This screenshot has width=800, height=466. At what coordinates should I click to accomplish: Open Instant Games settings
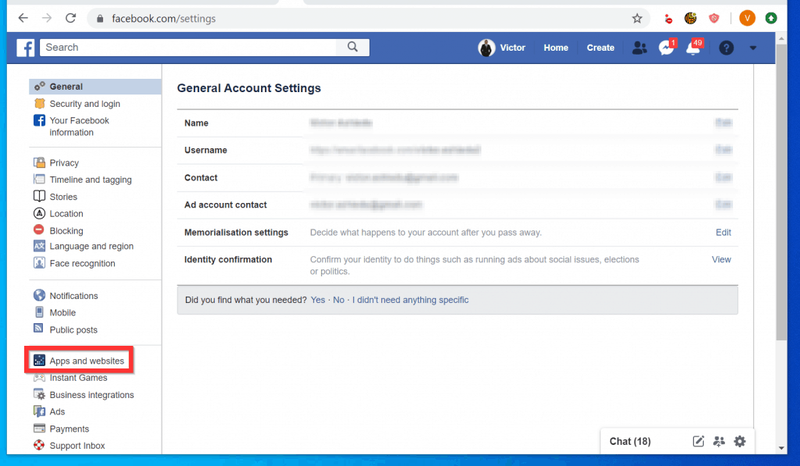(78, 378)
